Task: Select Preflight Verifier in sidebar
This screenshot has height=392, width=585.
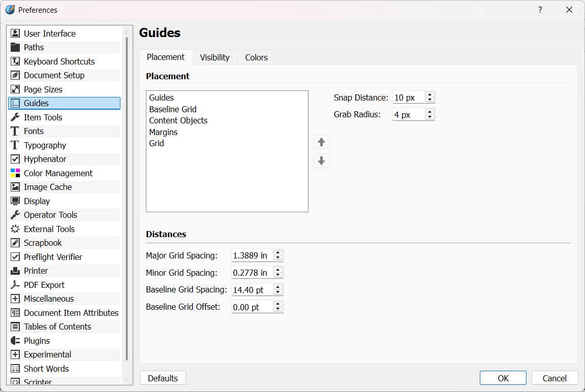Action: pos(53,257)
